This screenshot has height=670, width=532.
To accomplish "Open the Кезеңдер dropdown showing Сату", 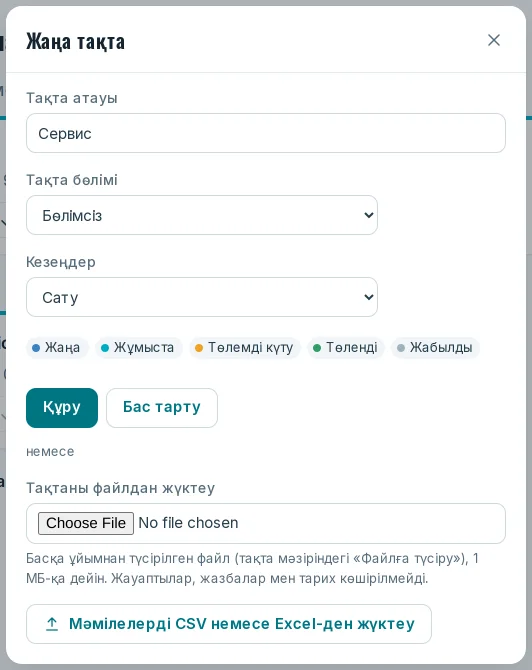I will (x=202, y=297).
